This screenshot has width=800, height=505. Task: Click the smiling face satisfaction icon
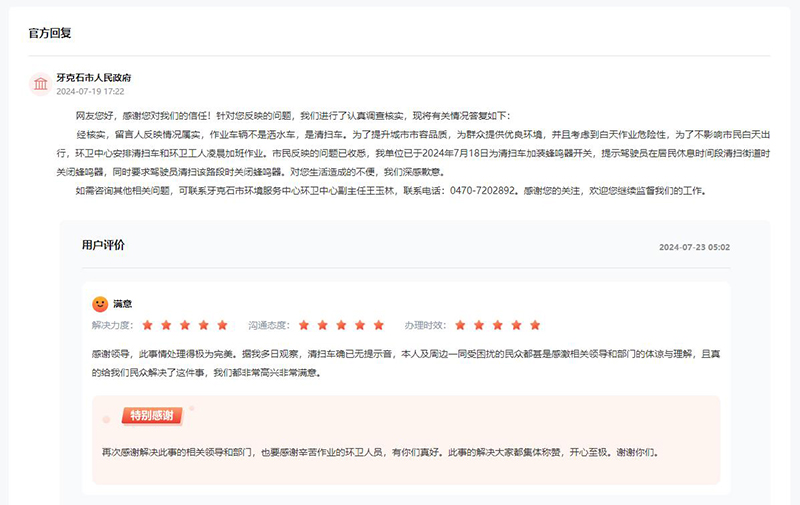[x=100, y=304]
